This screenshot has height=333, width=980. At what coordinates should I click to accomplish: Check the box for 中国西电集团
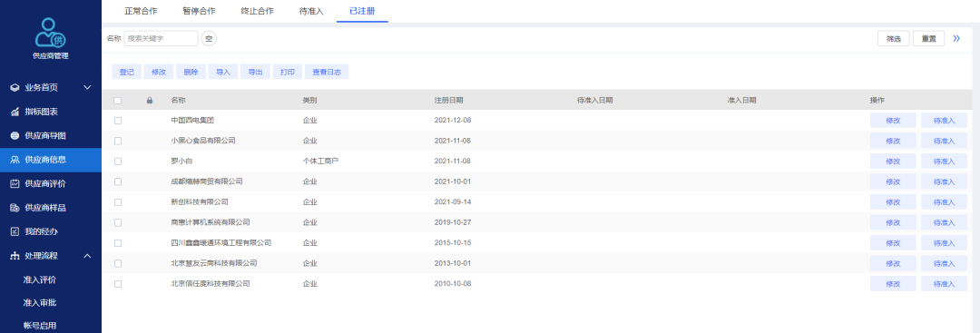pos(117,121)
